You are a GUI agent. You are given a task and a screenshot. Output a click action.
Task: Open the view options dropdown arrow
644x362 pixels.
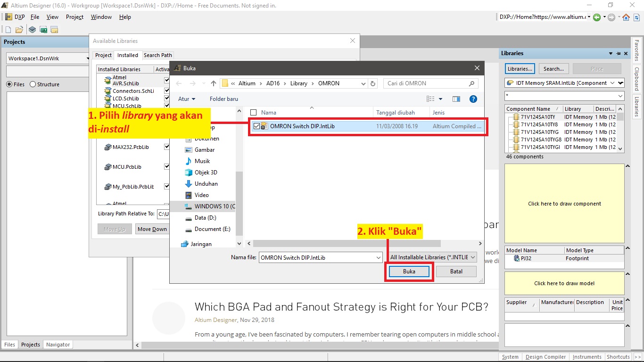pyautogui.click(x=441, y=99)
